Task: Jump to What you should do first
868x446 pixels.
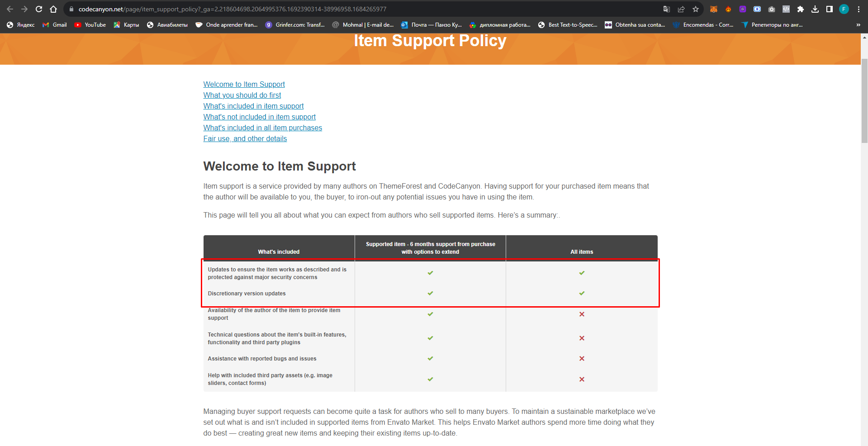Action: (x=242, y=95)
